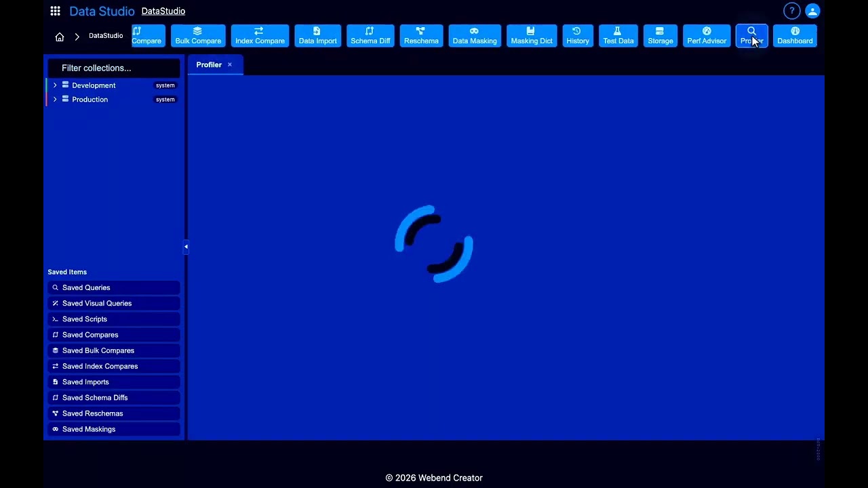Open Saved Bulk Compares
The image size is (868, 488).
(114, 350)
